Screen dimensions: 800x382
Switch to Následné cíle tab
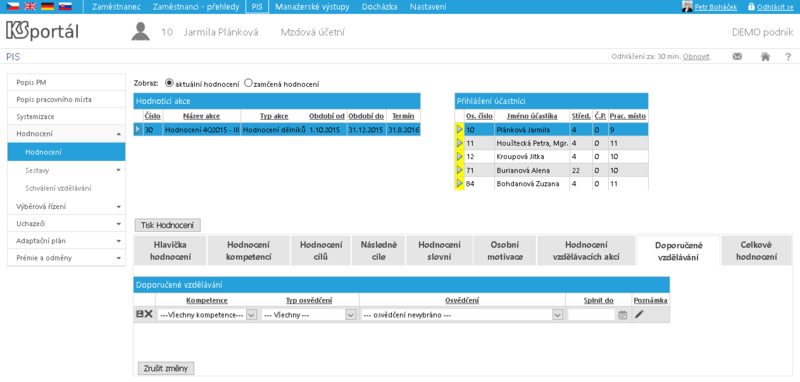tap(378, 250)
